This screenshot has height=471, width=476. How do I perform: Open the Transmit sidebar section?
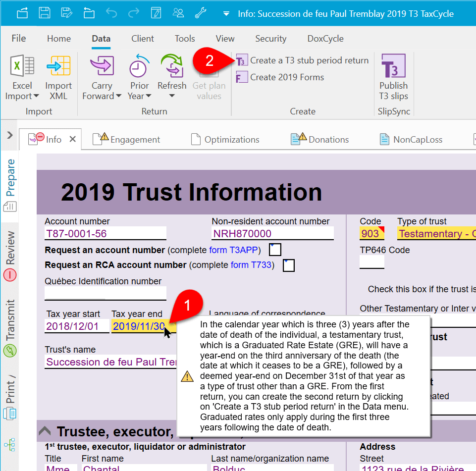tap(10, 328)
